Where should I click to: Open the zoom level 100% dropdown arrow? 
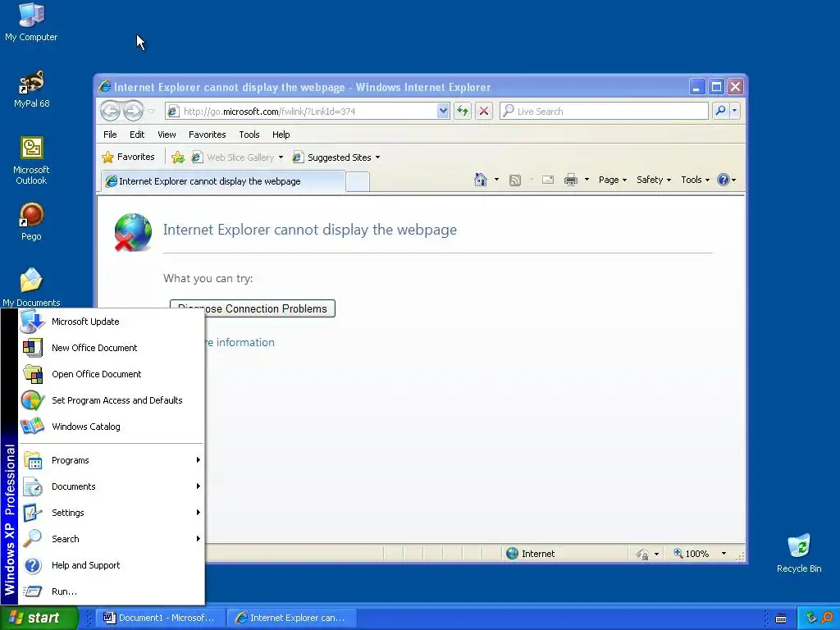pos(724,554)
